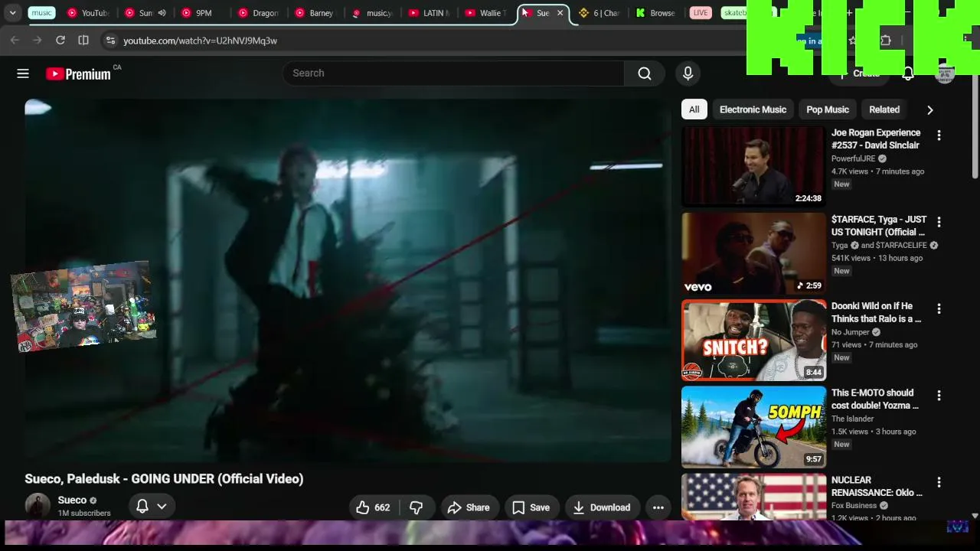This screenshot has width=980, height=551.
Task: Open Sueco's channel avatar
Action: (38, 506)
